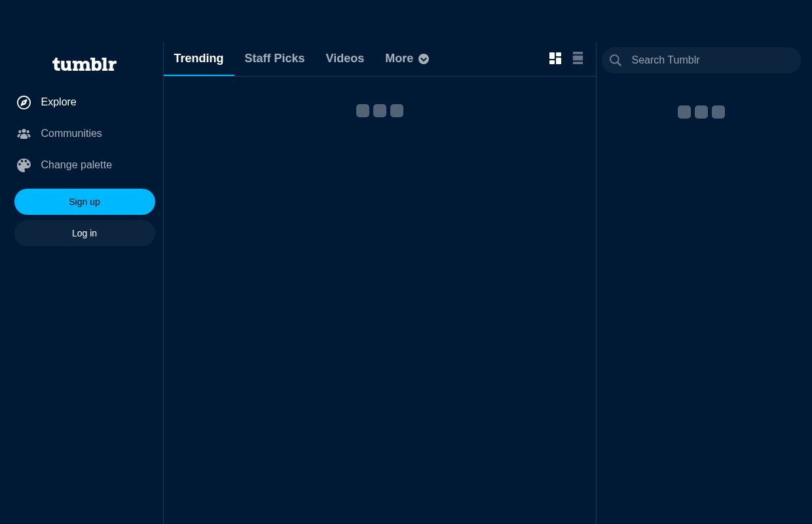Image resolution: width=812 pixels, height=524 pixels.
Task: Switch to the Staff Picks tab
Action: (x=274, y=58)
